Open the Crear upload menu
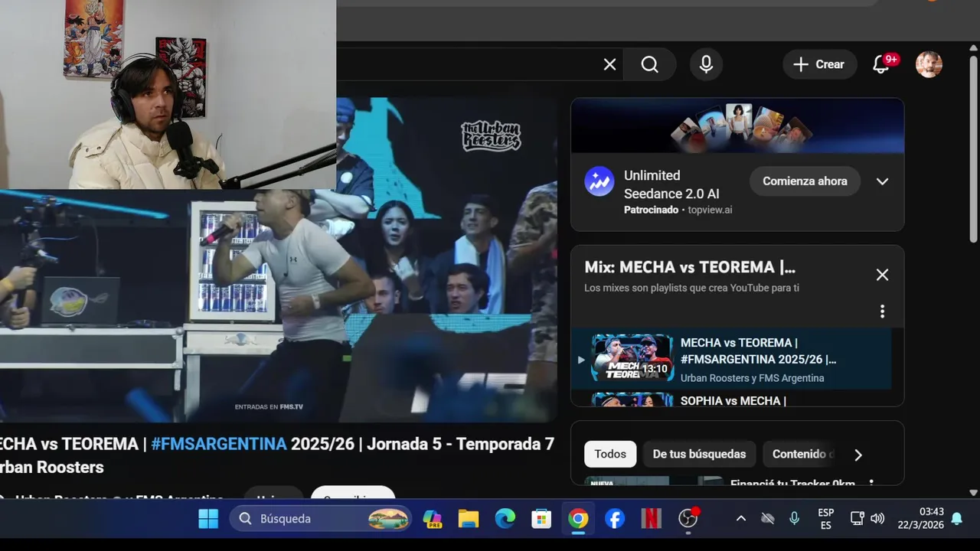Image resolution: width=980 pixels, height=551 pixels. [819, 64]
